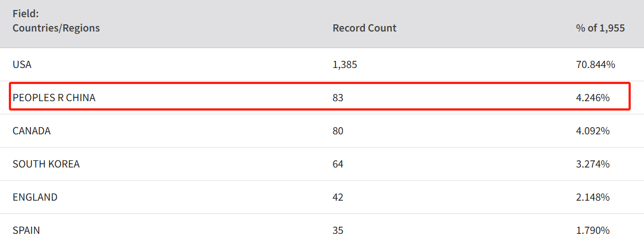
Task: Click the 80 record count for Canada
Action: [338, 131]
